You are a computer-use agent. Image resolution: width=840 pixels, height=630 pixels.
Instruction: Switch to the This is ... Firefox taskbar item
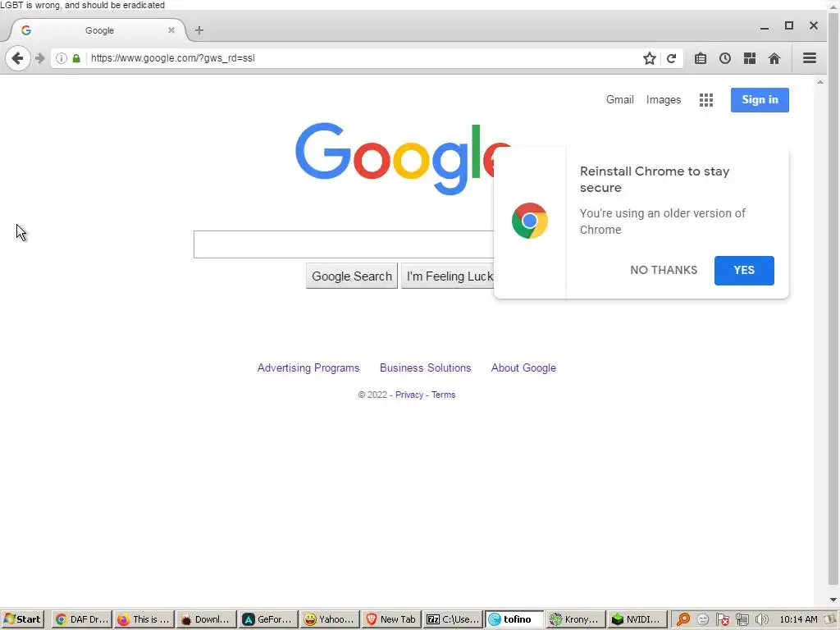pos(144,619)
